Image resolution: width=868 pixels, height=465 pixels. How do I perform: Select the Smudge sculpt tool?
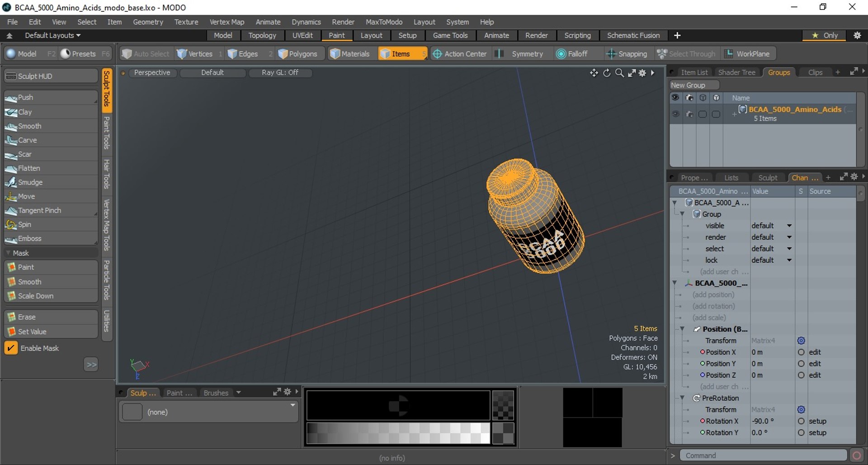[x=51, y=182]
